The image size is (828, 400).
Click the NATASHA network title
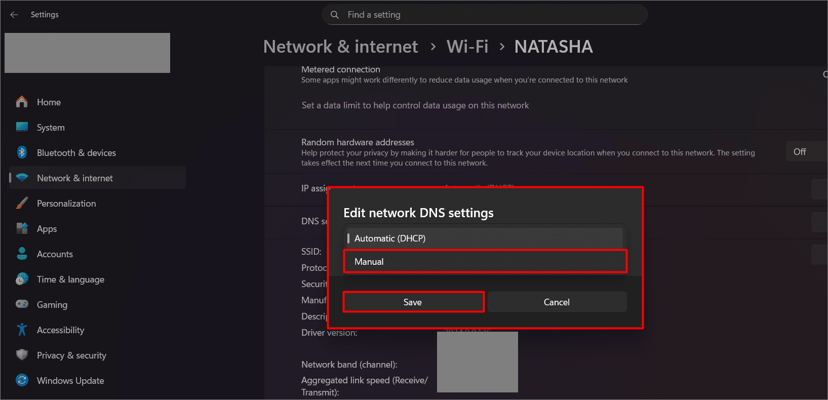pyautogui.click(x=553, y=46)
